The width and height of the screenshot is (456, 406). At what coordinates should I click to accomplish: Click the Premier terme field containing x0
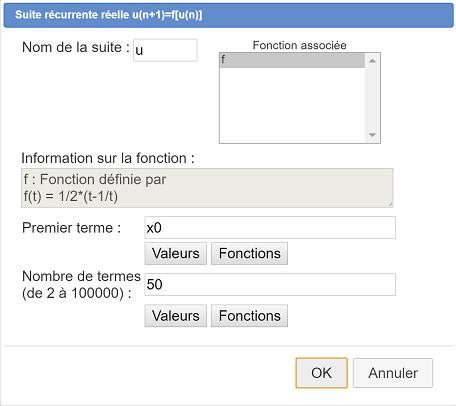point(270,228)
